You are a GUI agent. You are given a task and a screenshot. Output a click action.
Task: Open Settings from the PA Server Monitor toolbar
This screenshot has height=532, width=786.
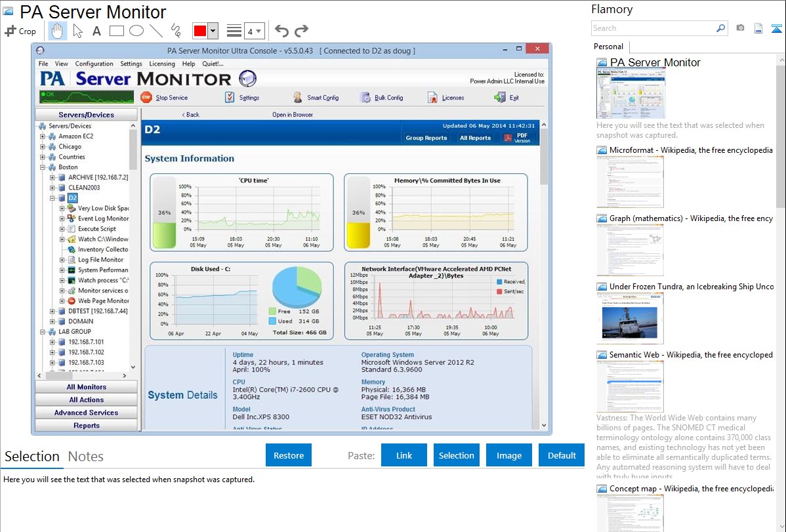(x=242, y=97)
